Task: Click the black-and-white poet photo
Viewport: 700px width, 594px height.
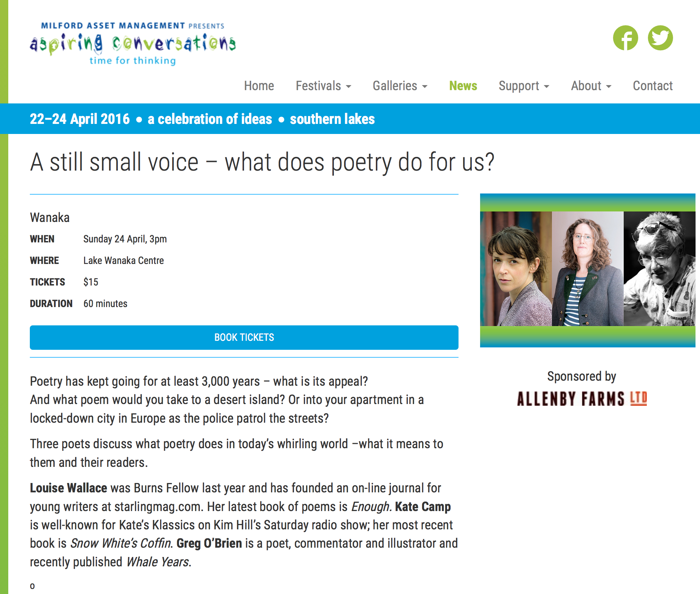Action: [659, 269]
